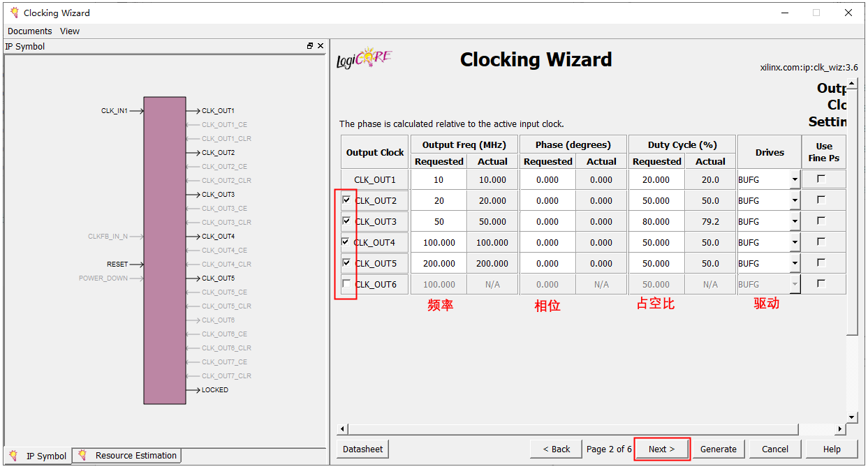Screen dimensions: 868x469
Task: Enable the CLK_OUT6 checkbox
Action: click(347, 284)
